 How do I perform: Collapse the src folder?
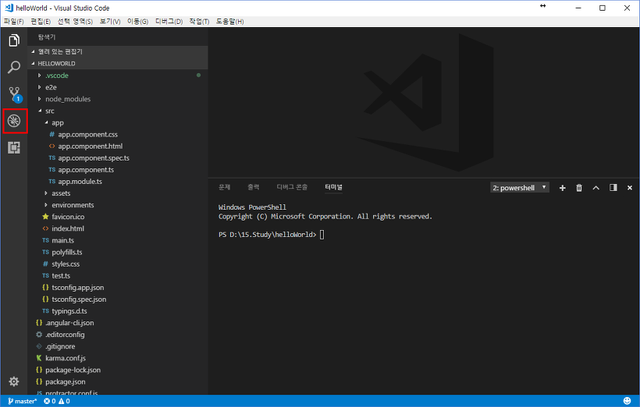click(x=50, y=111)
